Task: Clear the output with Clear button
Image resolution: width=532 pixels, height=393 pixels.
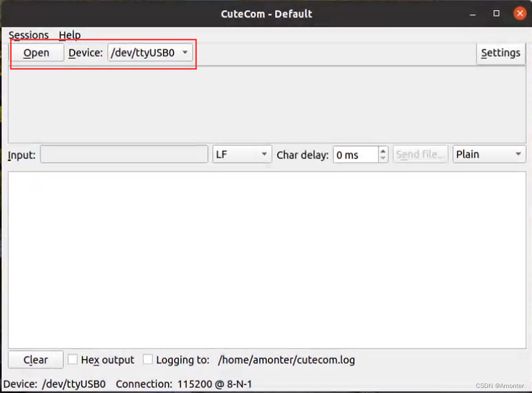Action: click(36, 359)
